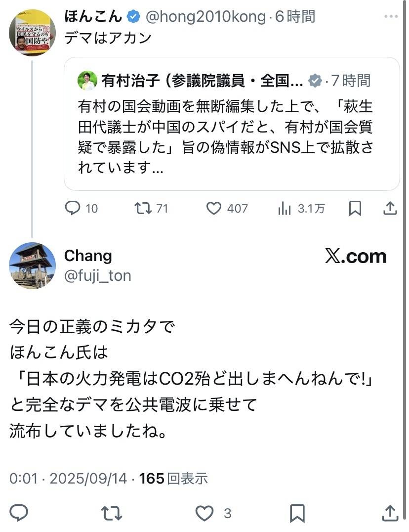The height and width of the screenshot is (532, 409).
Task: Bookmark Chang's post
Action: (x=297, y=513)
